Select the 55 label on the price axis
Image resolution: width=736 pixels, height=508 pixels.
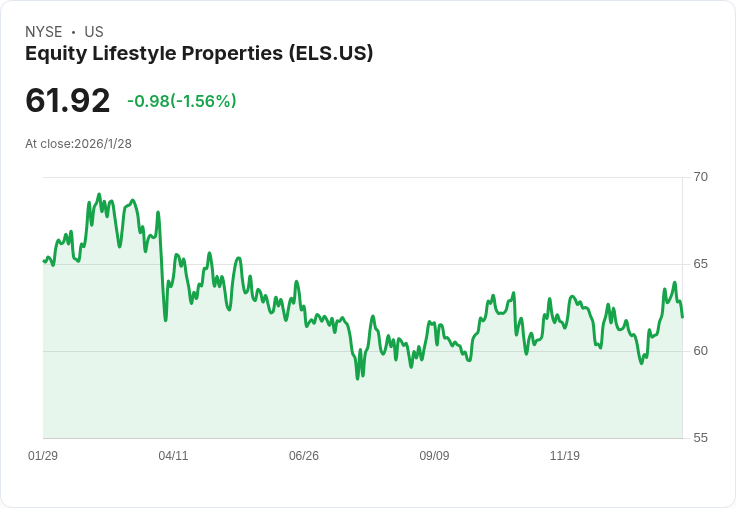[700, 438]
